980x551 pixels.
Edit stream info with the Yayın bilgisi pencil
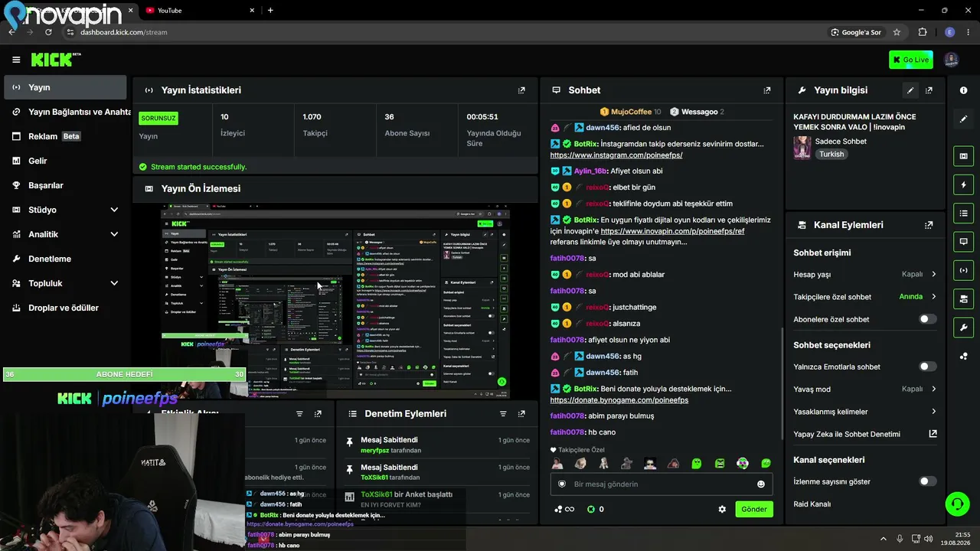point(910,90)
